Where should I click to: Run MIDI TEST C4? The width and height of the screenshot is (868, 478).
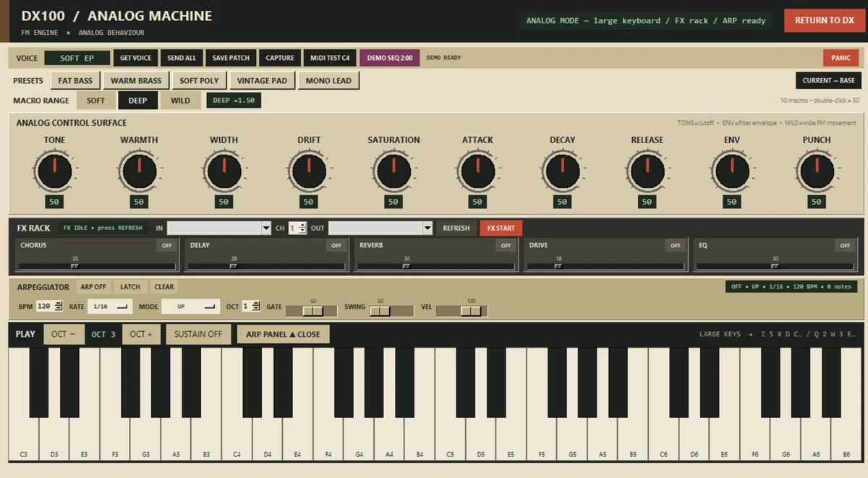pos(330,58)
